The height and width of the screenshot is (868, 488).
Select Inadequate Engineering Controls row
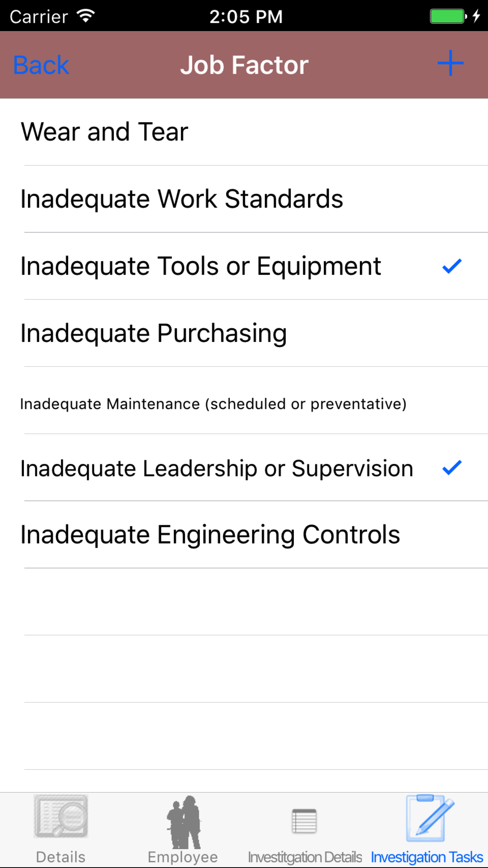point(210,535)
